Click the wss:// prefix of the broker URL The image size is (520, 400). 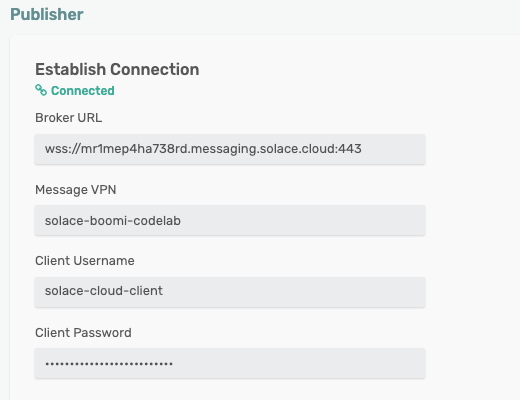coord(63,149)
